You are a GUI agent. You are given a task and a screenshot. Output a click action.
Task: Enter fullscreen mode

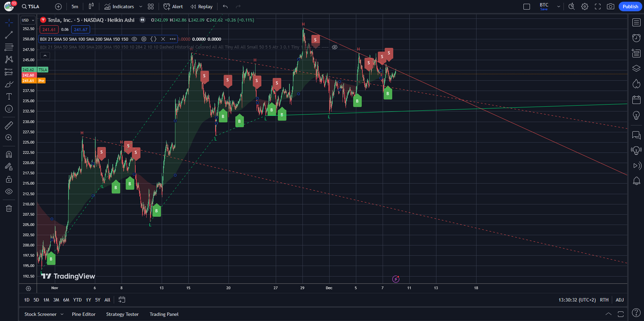click(x=597, y=6)
